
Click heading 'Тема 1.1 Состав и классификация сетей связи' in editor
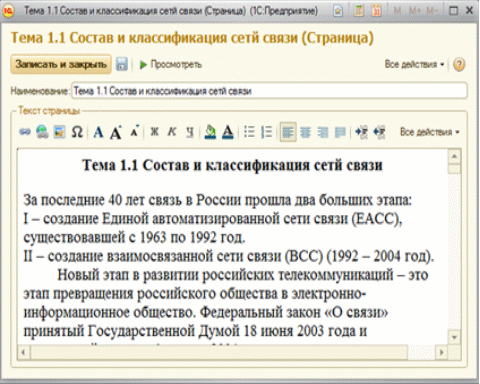tap(232, 165)
